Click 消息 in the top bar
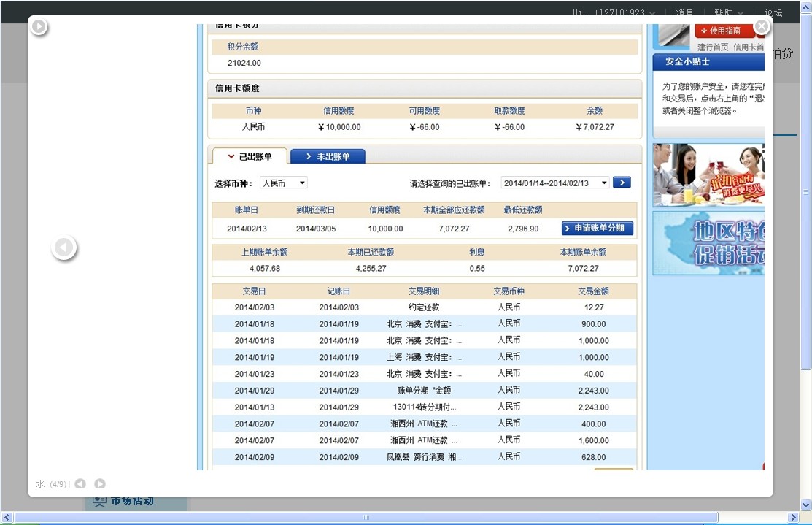 coord(684,12)
